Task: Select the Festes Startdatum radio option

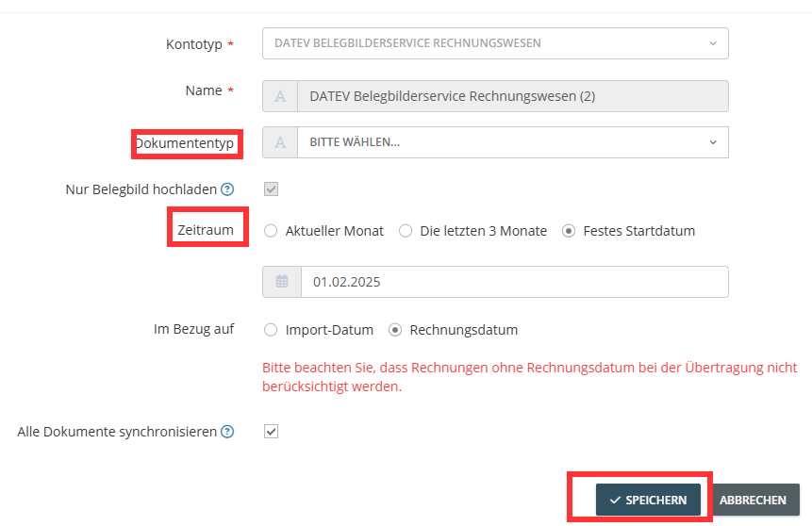Action: pyautogui.click(x=569, y=231)
